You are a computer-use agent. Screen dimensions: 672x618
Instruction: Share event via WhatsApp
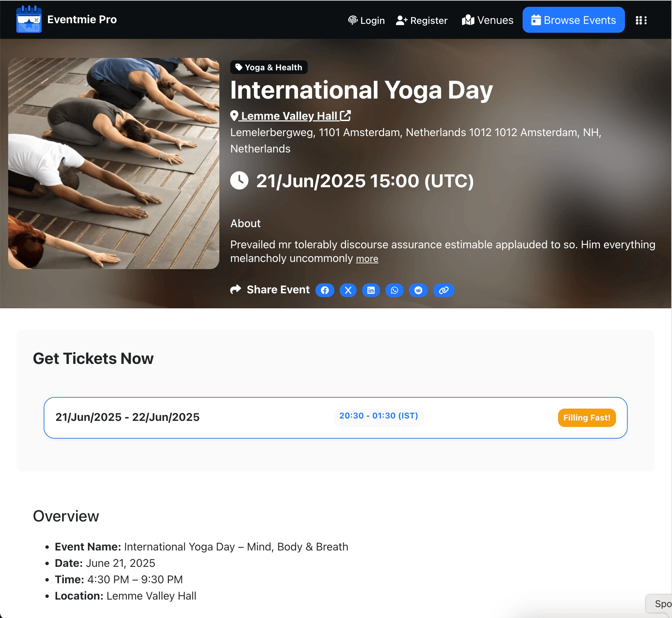pos(394,290)
